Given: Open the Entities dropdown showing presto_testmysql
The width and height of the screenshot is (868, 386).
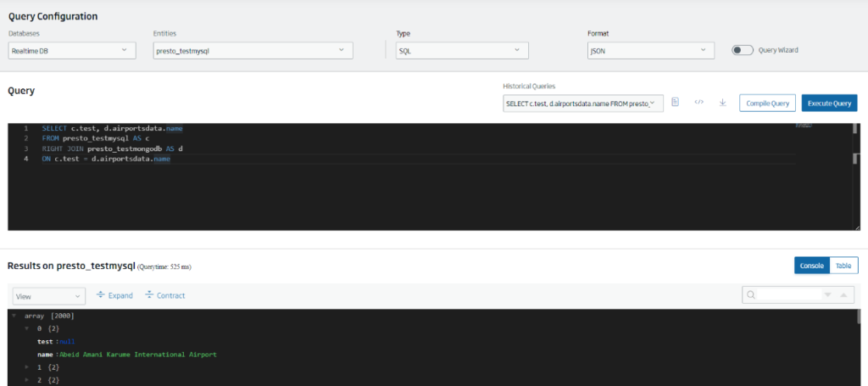Looking at the screenshot, I should click(x=253, y=50).
